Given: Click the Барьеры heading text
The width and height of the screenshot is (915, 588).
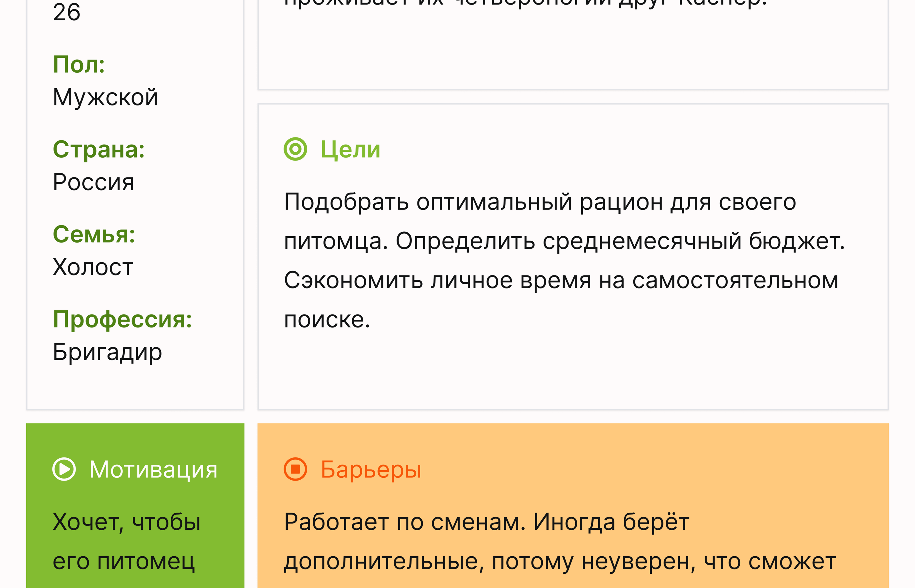Looking at the screenshot, I should pos(371,469).
